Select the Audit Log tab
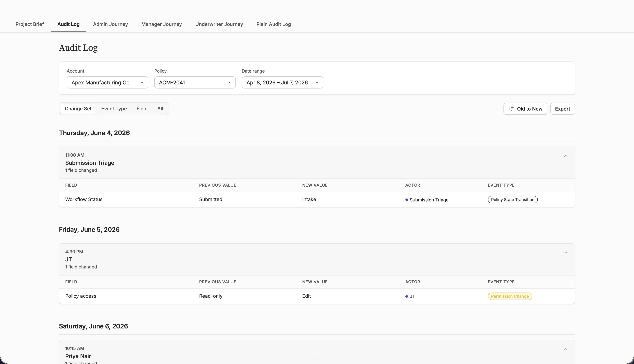This screenshot has width=634, height=364. point(68,24)
